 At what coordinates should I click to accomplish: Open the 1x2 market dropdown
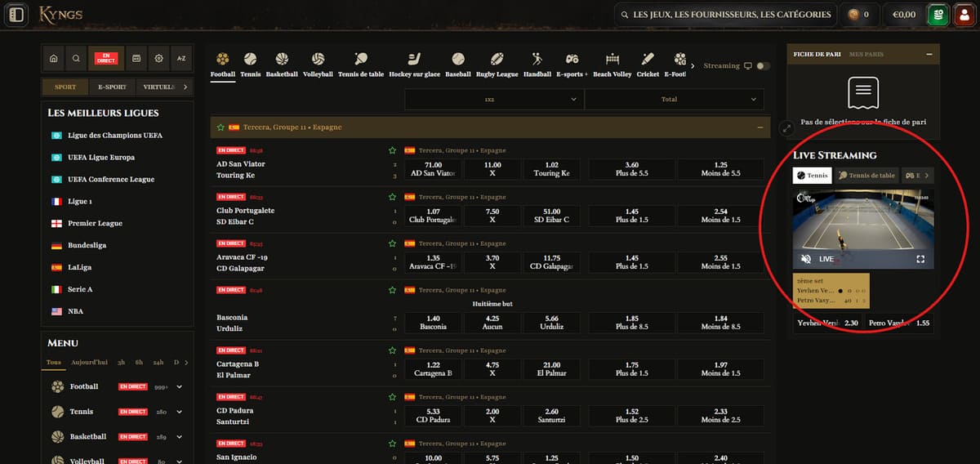[x=493, y=99]
